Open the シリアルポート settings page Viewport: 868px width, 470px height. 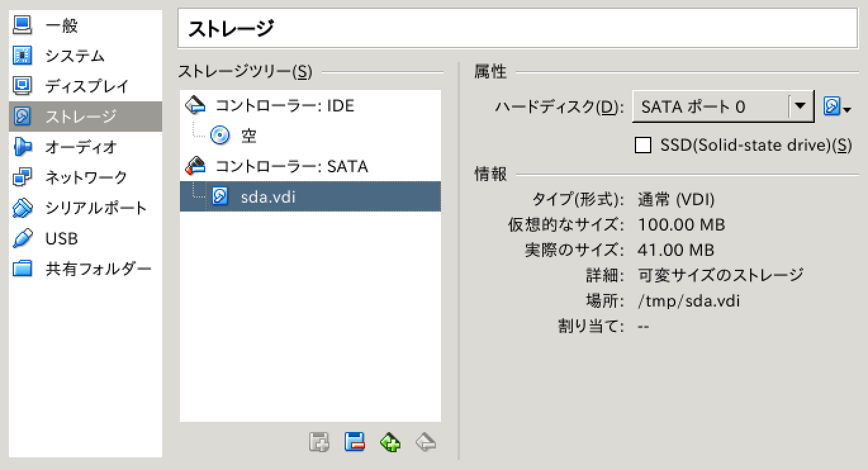[x=96, y=208]
